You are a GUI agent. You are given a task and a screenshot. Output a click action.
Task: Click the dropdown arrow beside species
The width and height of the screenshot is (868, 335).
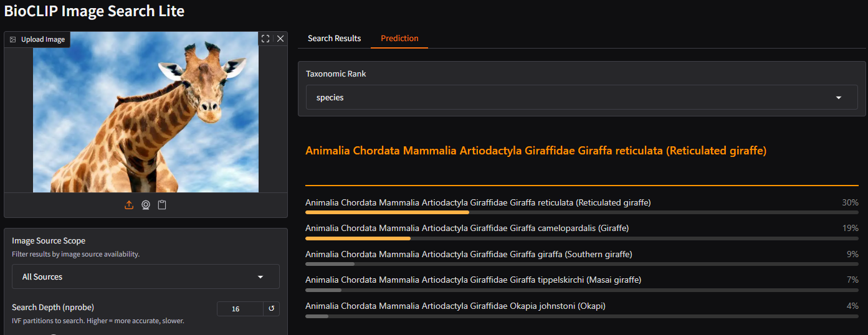[x=839, y=98]
